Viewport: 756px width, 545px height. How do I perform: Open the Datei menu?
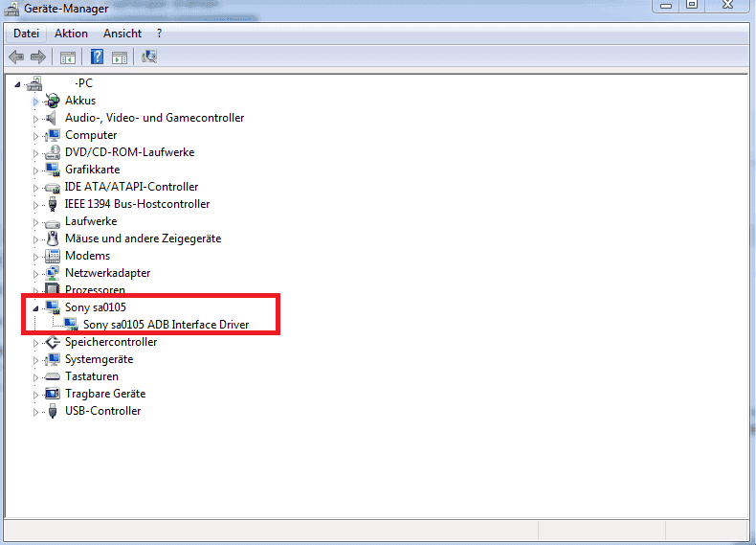click(26, 34)
